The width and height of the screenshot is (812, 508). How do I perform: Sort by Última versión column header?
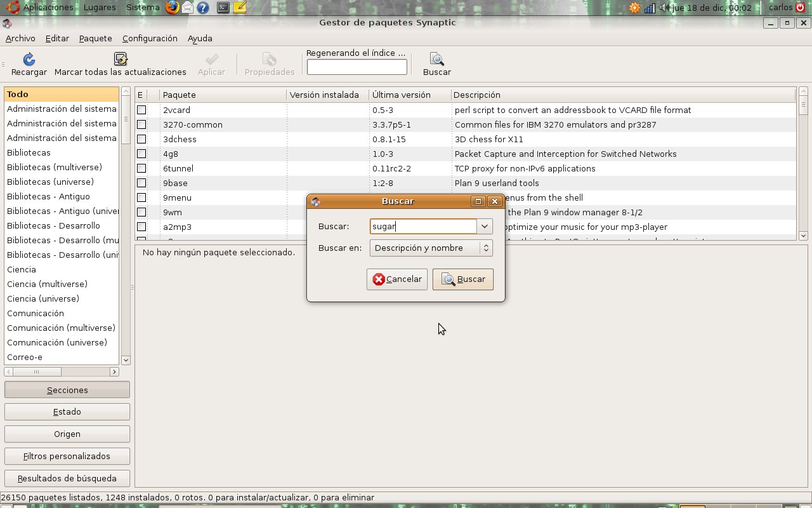(x=410, y=95)
